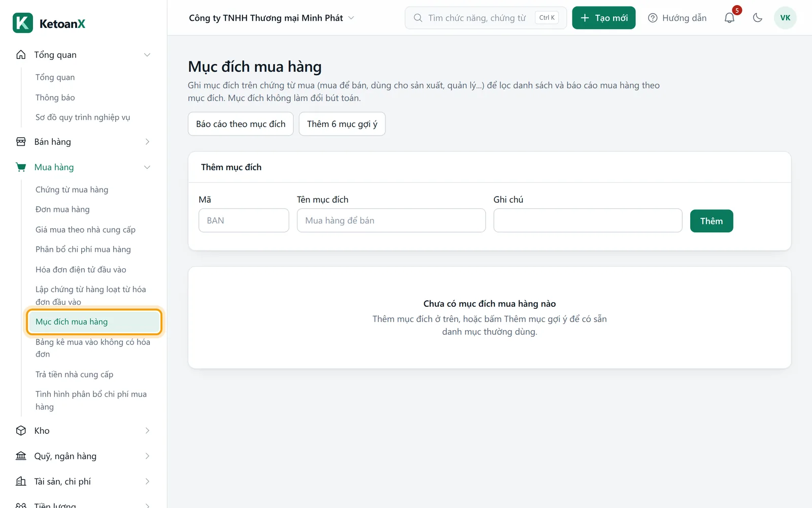Image resolution: width=812 pixels, height=508 pixels.
Task: Click the search magnifier icon
Action: pos(418,18)
